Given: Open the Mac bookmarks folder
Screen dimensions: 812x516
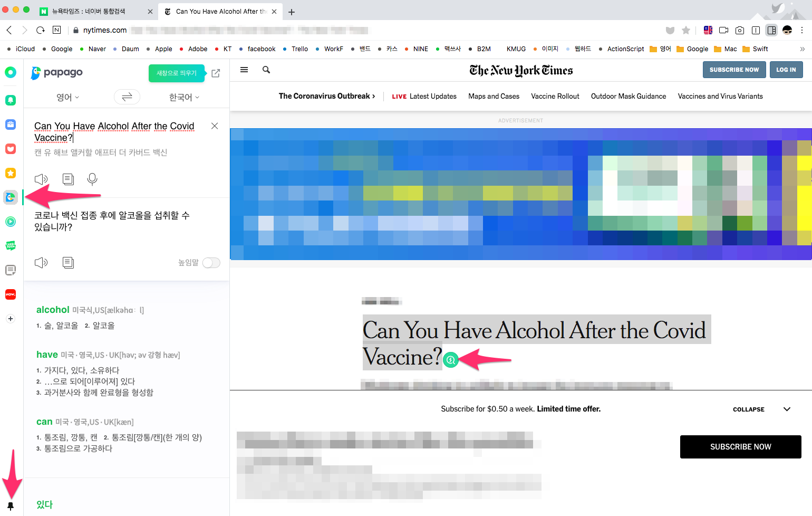Looking at the screenshot, I should (726, 49).
